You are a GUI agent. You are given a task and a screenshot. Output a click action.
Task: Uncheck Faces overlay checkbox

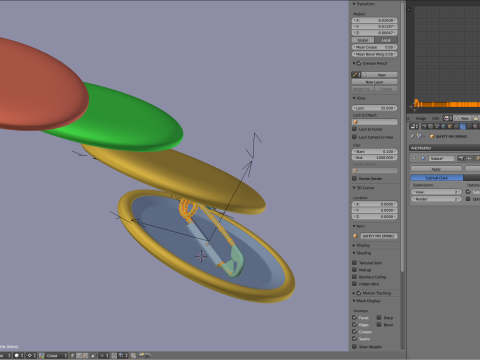point(355,318)
